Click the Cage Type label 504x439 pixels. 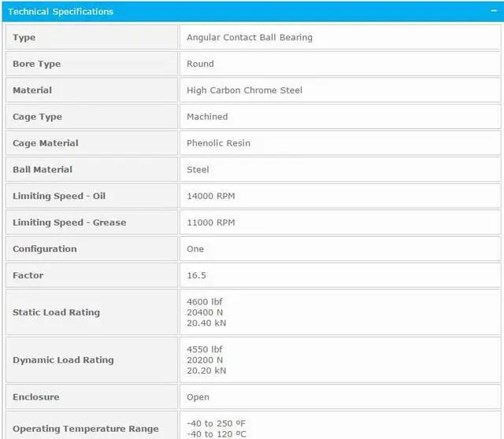[37, 117]
